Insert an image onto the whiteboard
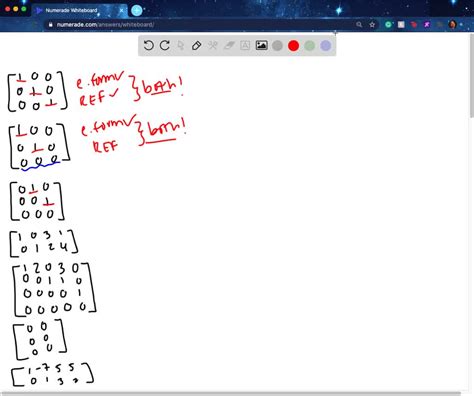Image resolution: width=474 pixels, height=396 pixels. coord(261,45)
